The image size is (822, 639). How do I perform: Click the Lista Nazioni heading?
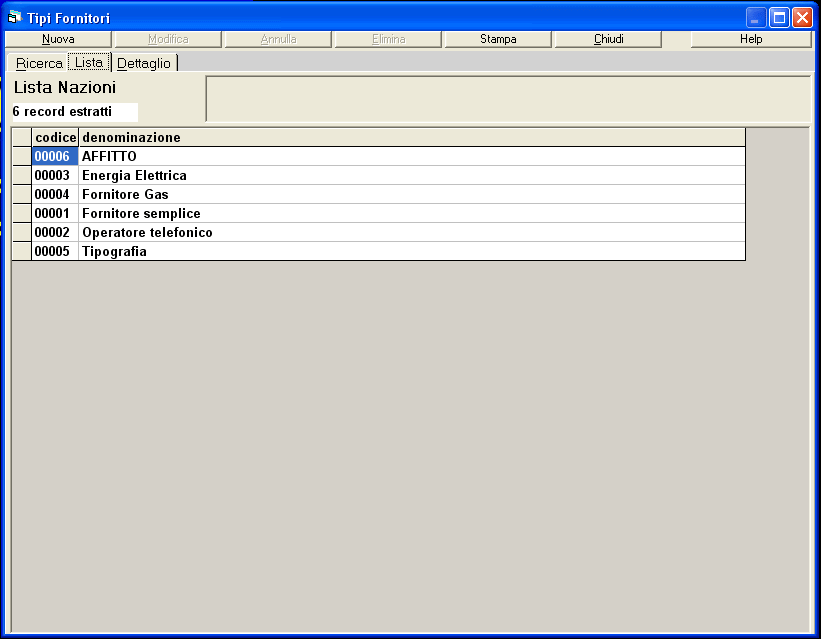pos(64,88)
